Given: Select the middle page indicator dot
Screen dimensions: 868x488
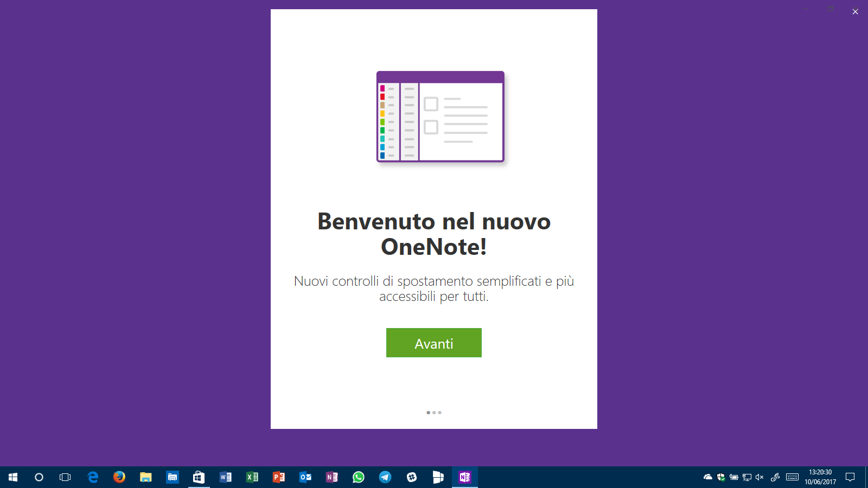Looking at the screenshot, I should click(x=434, y=413).
